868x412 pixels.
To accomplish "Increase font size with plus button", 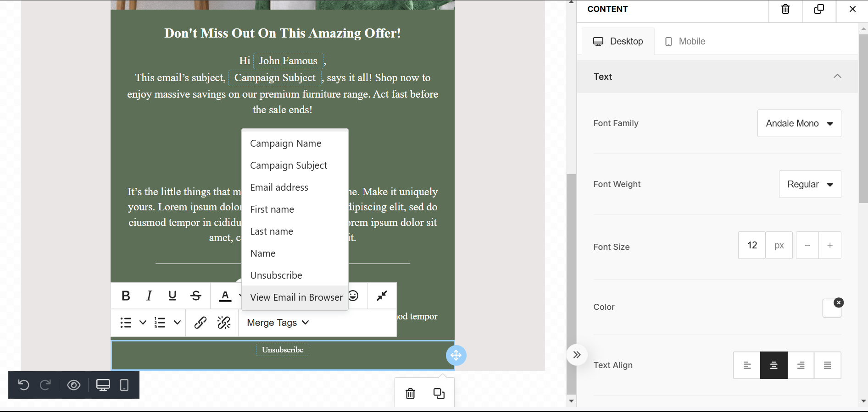I will [x=829, y=246].
